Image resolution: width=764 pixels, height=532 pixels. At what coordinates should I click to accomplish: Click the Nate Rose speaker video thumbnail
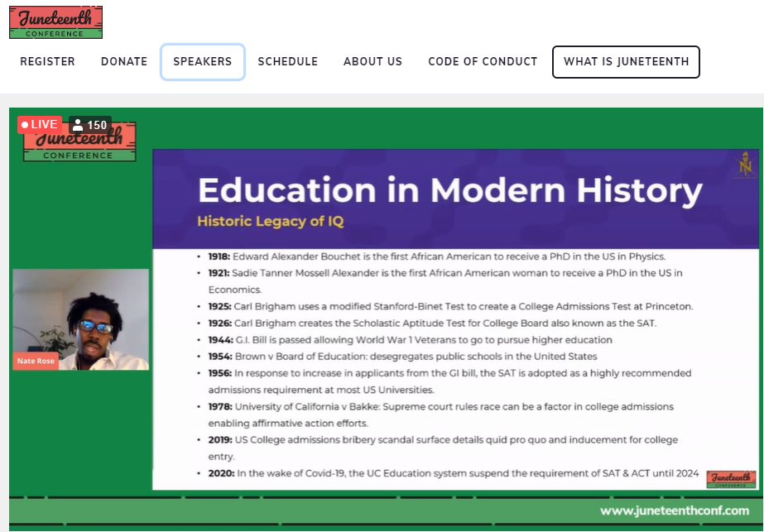coord(81,319)
